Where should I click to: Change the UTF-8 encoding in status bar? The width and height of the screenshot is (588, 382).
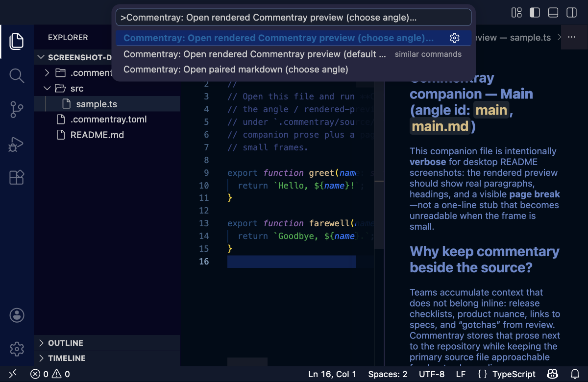432,374
